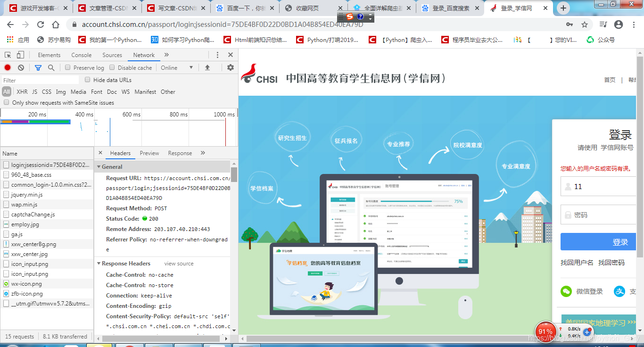644x347 pixels.
Task: Select the All filter type
Action: 7,92
